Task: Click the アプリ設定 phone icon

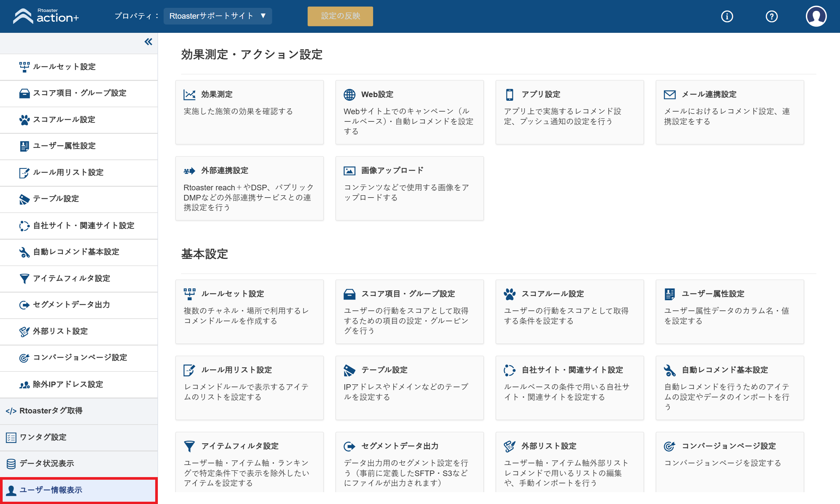Action: pyautogui.click(x=510, y=95)
